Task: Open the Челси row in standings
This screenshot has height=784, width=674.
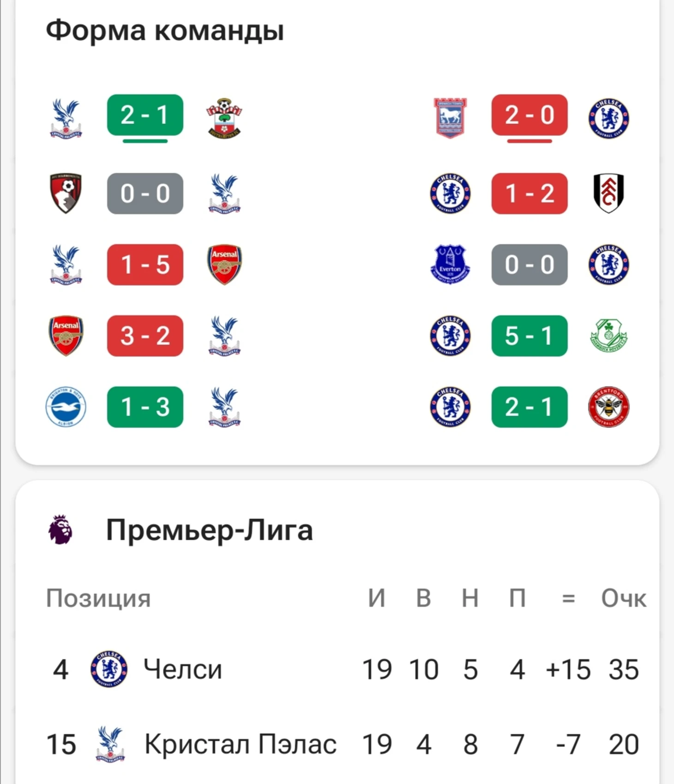Action: click(x=183, y=669)
